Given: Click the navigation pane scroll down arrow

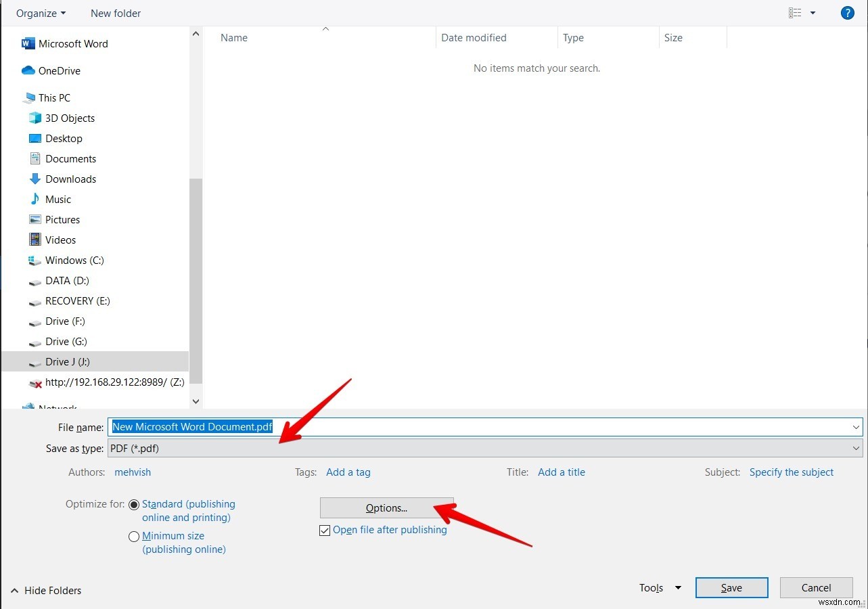Looking at the screenshot, I should coord(196,401).
